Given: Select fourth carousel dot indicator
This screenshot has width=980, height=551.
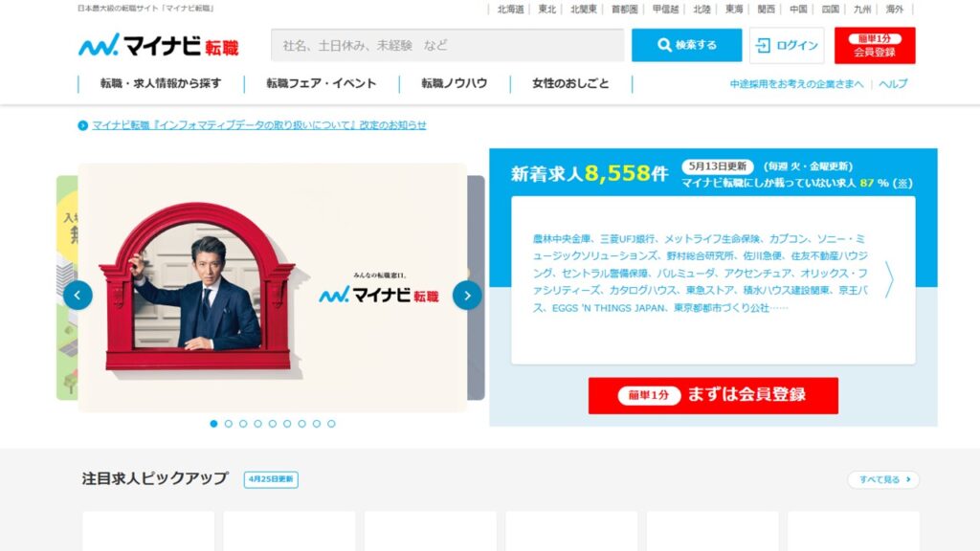Looking at the screenshot, I should [x=258, y=424].
